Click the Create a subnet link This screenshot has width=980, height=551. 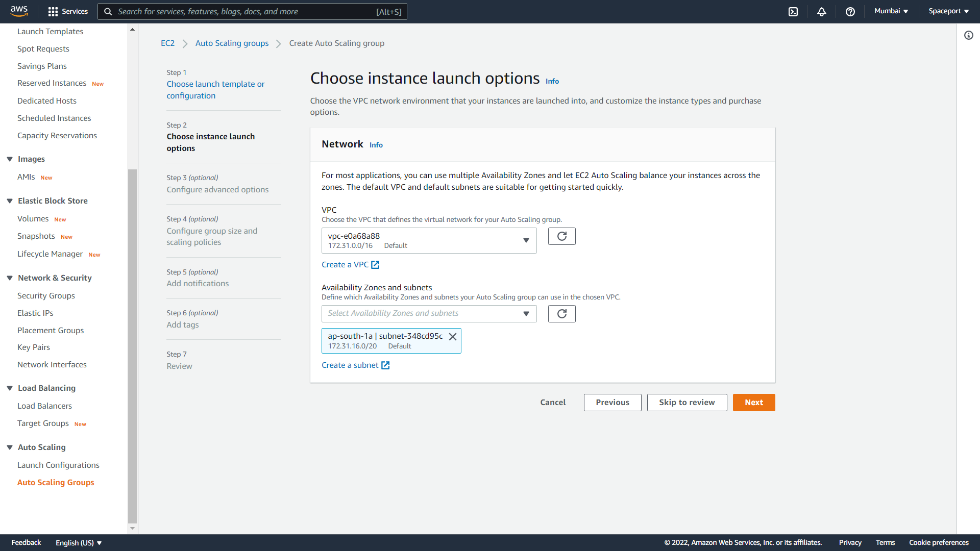point(350,365)
